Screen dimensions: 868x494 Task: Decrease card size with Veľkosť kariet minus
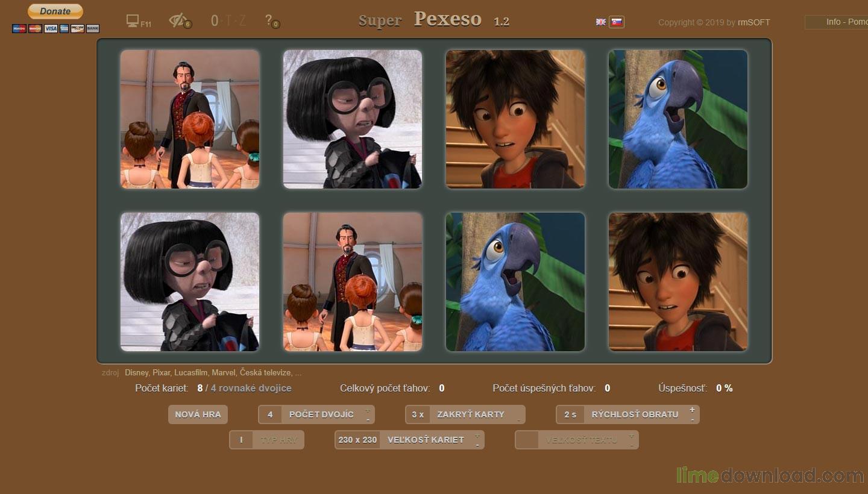[477, 445]
